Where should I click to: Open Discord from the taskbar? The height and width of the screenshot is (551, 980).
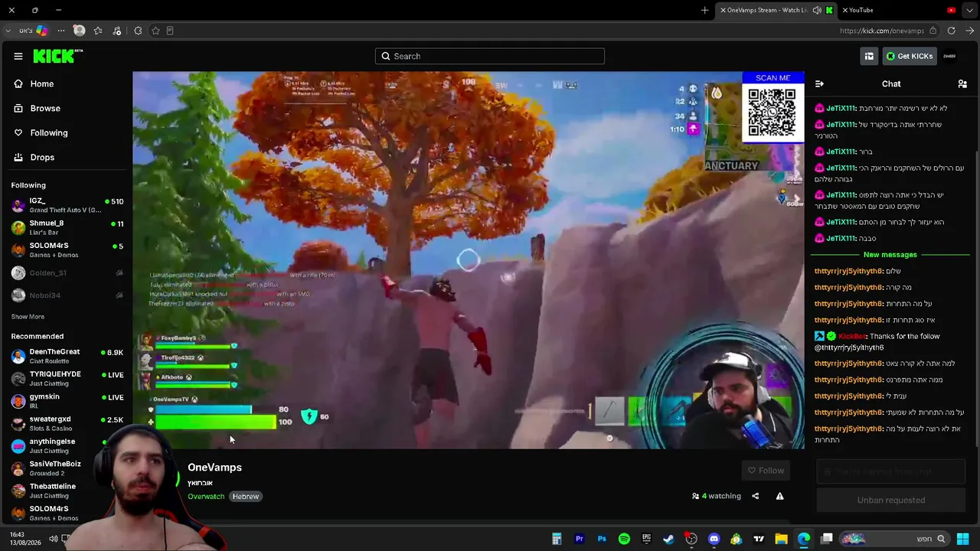pos(714,539)
